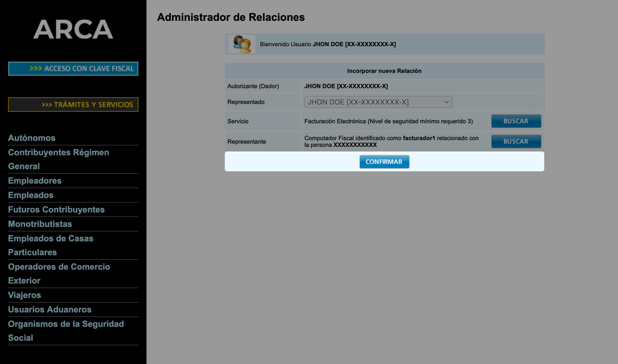Open the Representado dropdown
This screenshot has width=618, height=364.
tap(374, 102)
